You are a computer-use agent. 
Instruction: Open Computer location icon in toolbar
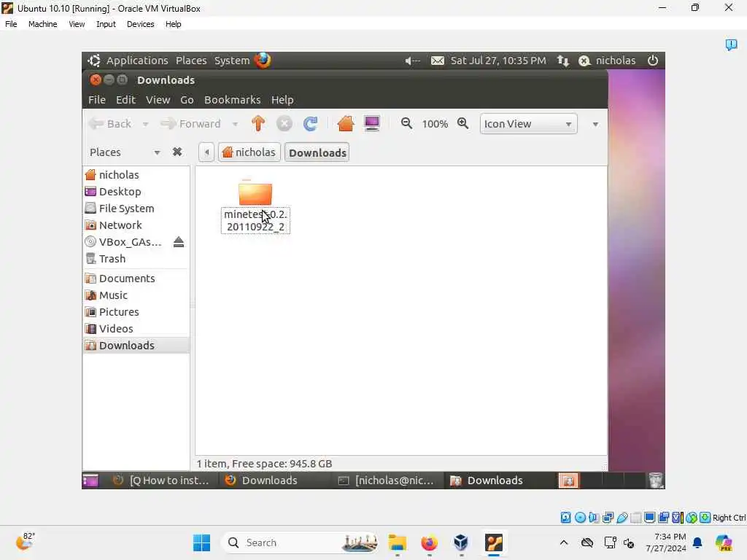371,124
